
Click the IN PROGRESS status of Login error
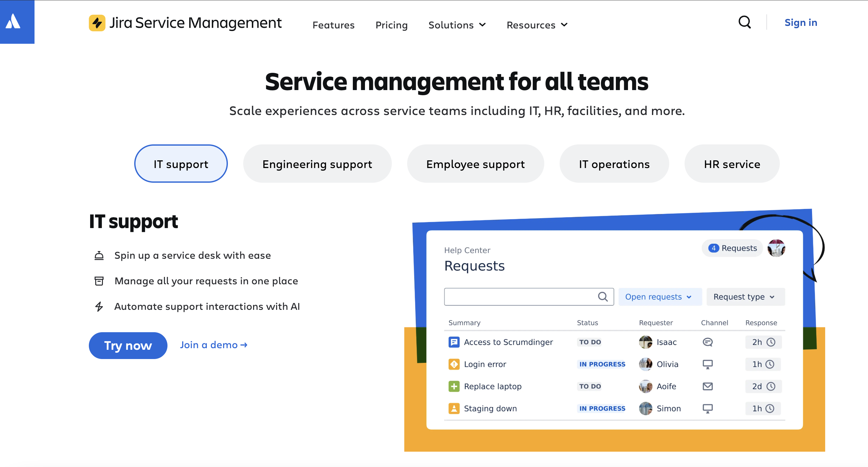pos(602,364)
